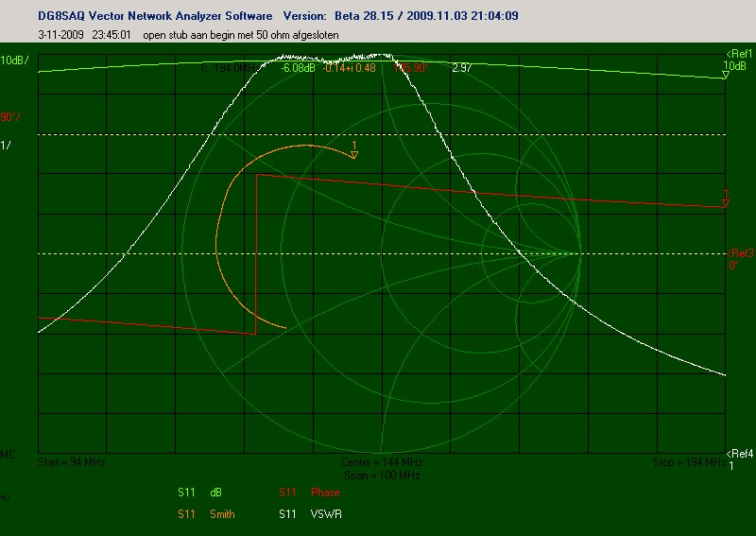Viewport: 756px width, 536px height.
Task: Select marker 1 triangle on the Smith trace
Action: click(354, 155)
